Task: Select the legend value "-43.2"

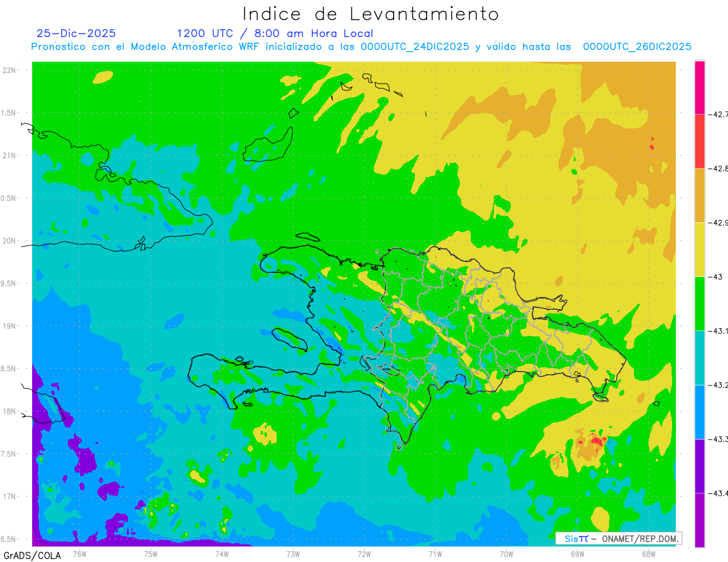Action: click(x=718, y=385)
